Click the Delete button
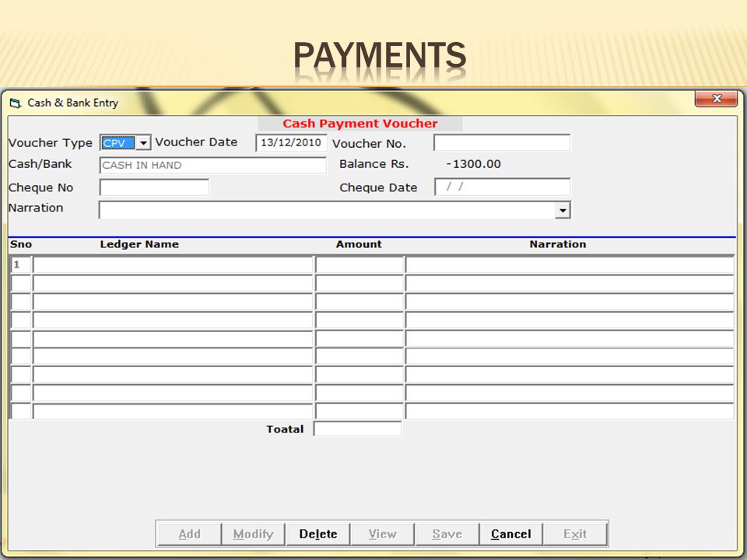The image size is (747, 560). click(317, 534)
